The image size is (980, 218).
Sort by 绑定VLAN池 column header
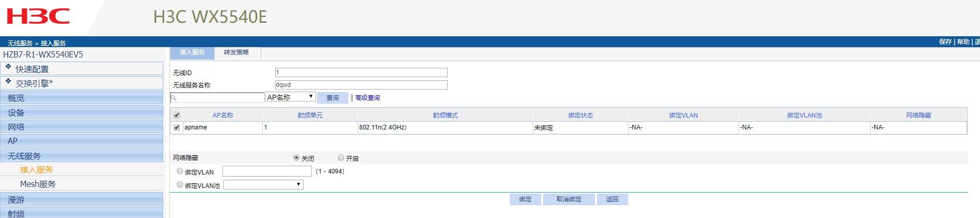(804, 115)
